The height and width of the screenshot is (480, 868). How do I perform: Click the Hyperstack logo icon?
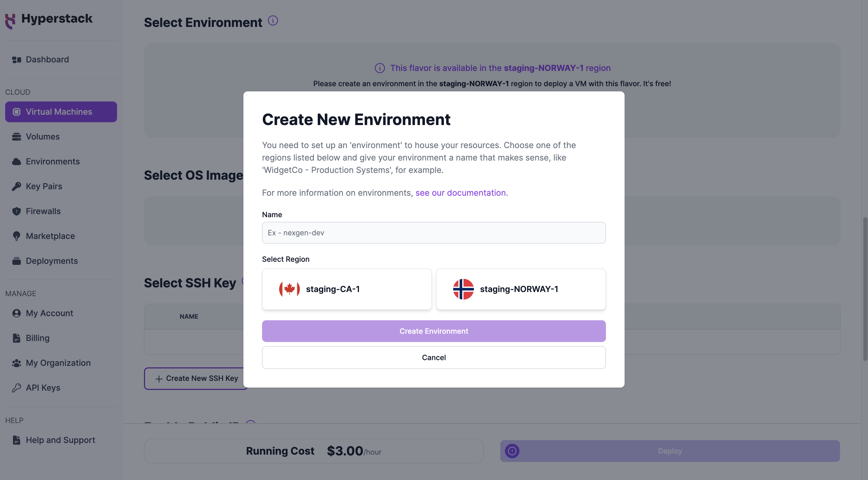pyautogui.click(x=10, y=21)
